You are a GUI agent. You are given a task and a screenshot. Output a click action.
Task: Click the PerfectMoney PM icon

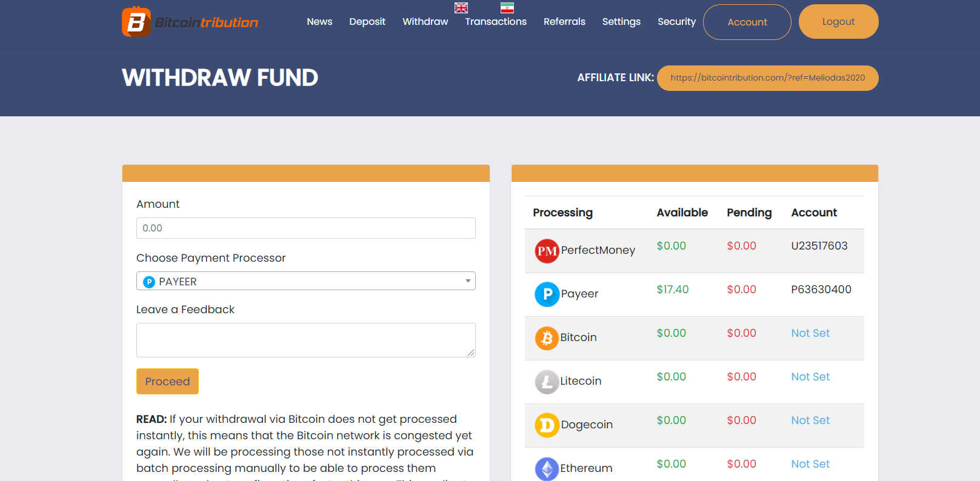pyautogui.click(x=547, y=251)
